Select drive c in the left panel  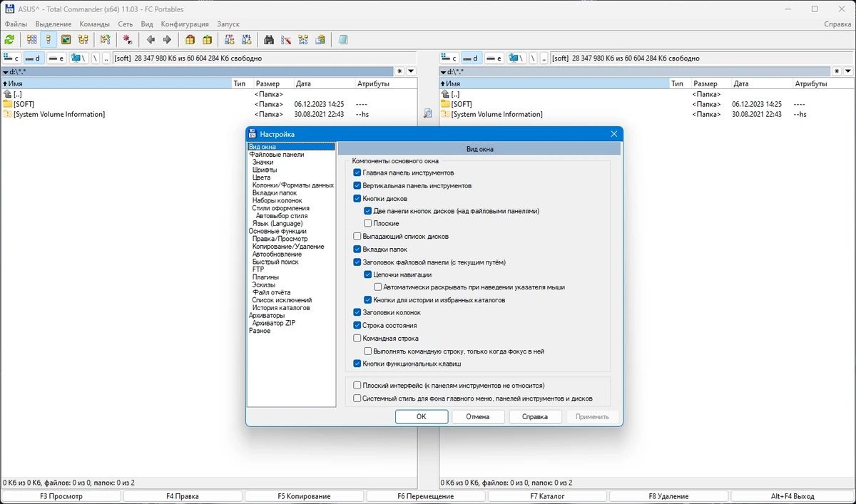tap(11, 58)
